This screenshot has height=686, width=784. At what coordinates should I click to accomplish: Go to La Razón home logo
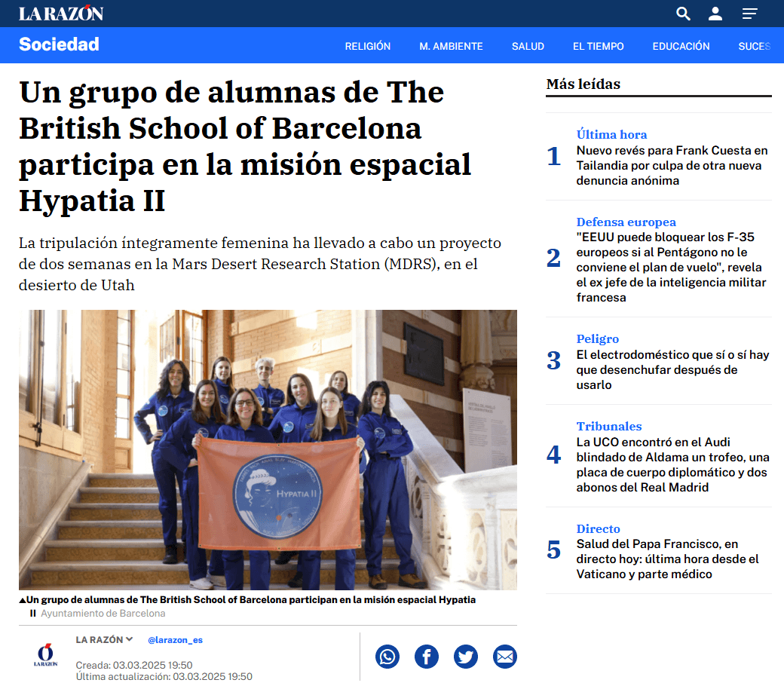click(x=61, y=14)
